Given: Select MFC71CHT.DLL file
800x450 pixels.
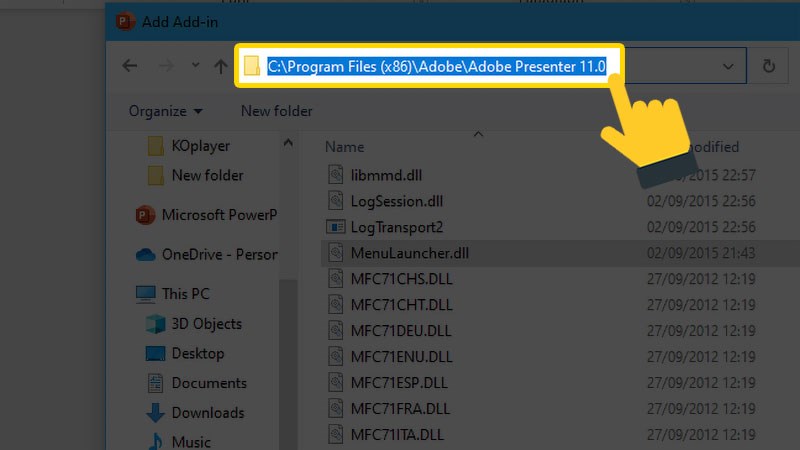Looking at the screenshot, I should click(x=401, y=305).
